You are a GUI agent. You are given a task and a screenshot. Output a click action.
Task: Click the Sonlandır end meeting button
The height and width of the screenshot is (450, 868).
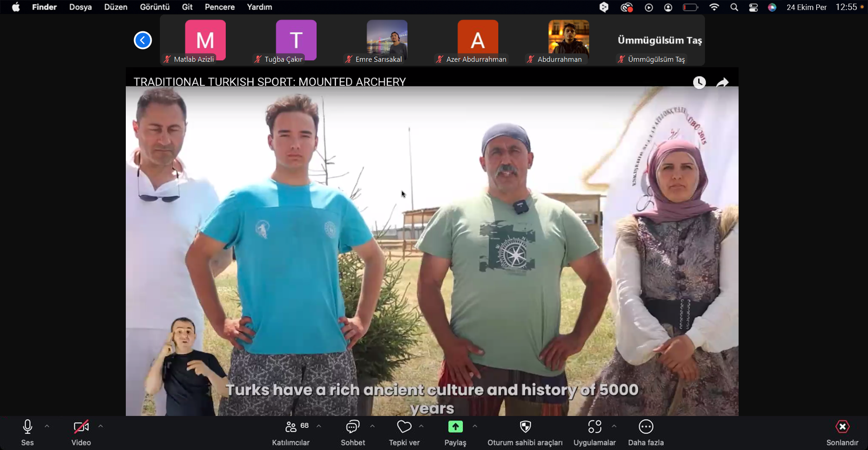pyautogui.click(x=842, y=432)
